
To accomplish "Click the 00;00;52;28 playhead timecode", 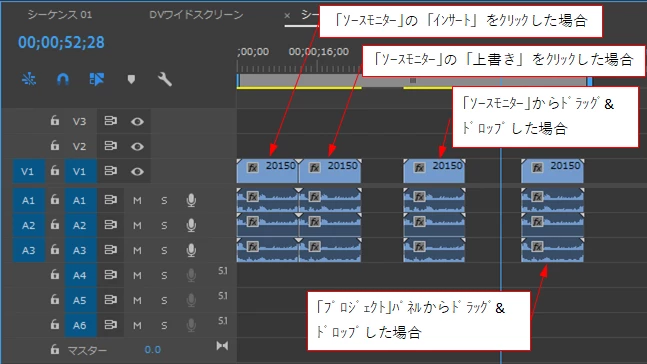I will [x=61, y=43].
